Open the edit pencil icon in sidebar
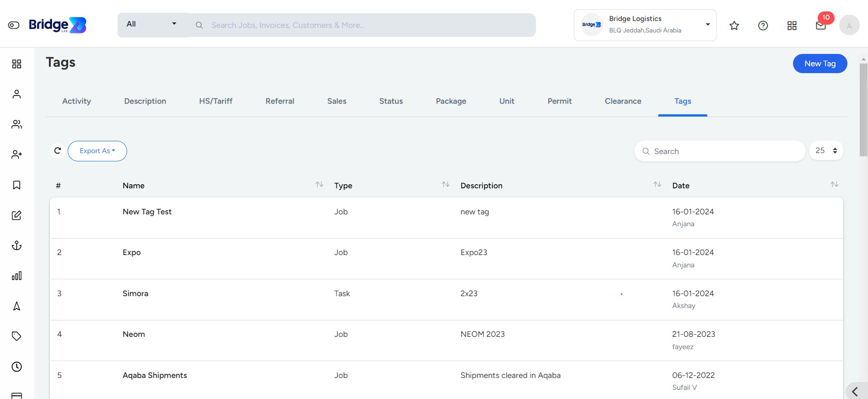 point(17,215)
